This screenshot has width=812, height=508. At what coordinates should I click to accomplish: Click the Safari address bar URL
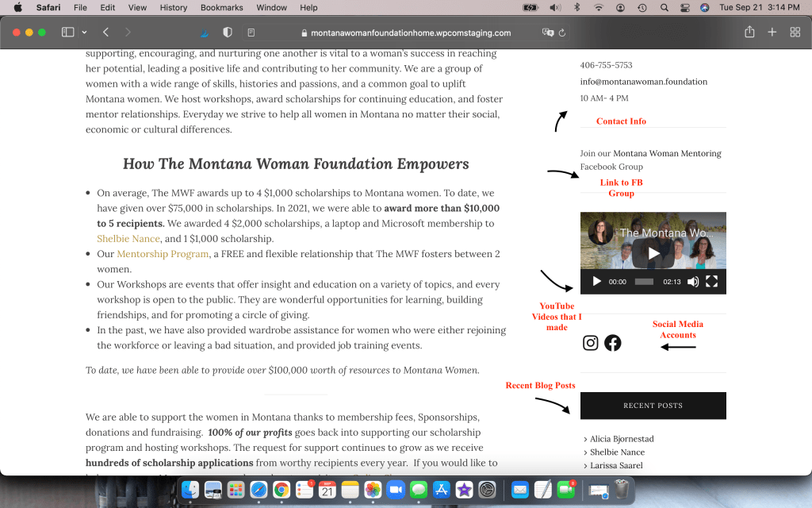click(410, 33)
